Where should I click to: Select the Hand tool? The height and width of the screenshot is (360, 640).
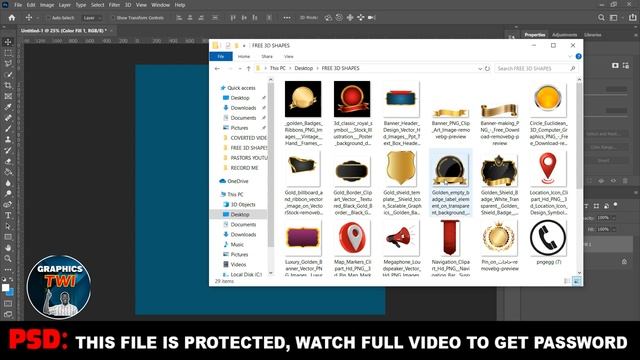pyautogui.click(x=8, y=248)
